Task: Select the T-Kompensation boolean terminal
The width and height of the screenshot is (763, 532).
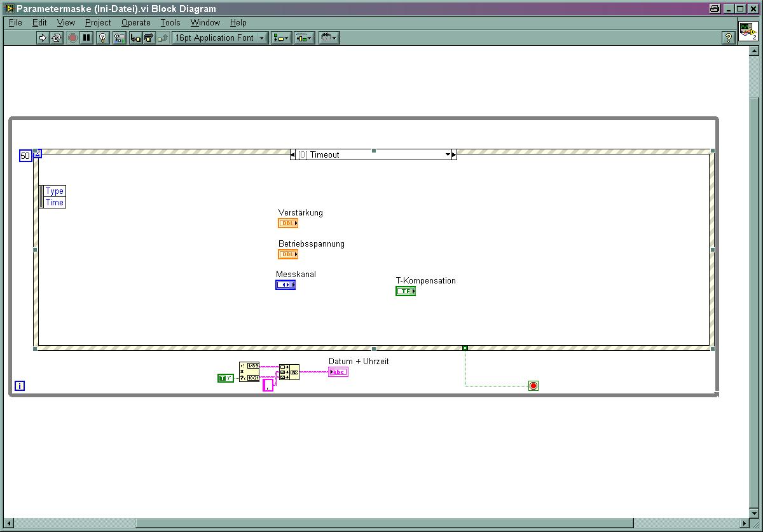Action: tap(406, 291)
